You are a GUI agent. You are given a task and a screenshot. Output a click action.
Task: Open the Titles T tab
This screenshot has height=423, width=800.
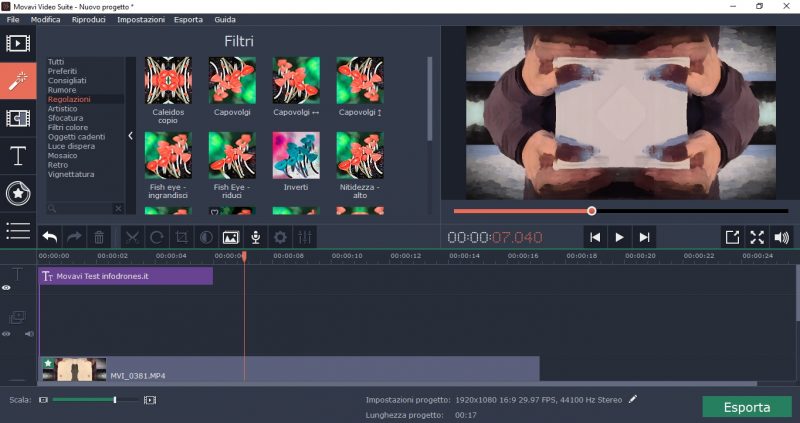click(x=18, y=156)
